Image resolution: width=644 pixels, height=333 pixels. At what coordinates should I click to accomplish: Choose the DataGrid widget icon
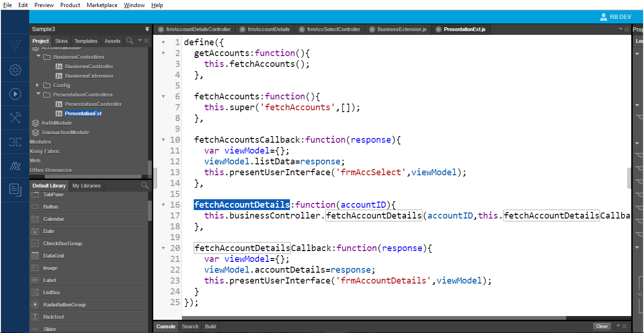[x=35, y=256]
